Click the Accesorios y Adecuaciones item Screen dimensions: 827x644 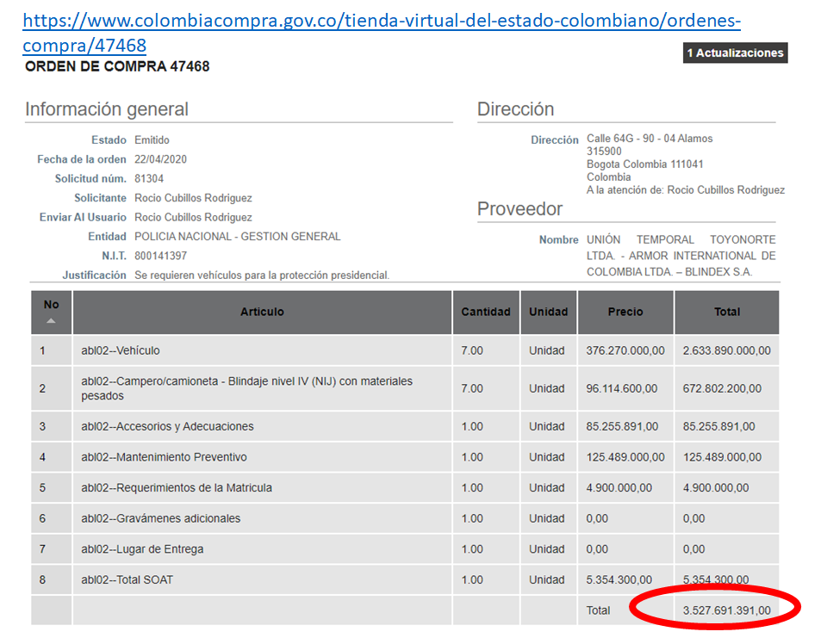coord(167,426)
